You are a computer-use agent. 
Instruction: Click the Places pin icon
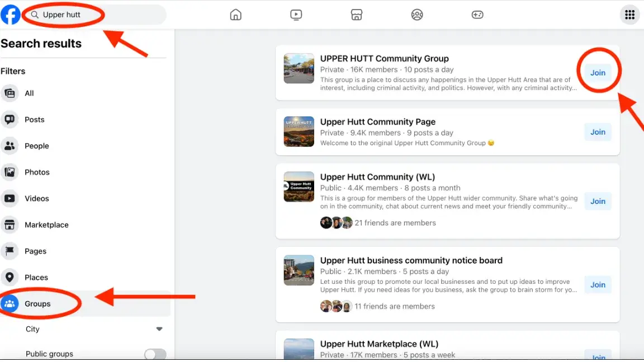pyautogui.click(x=10, y=277)
